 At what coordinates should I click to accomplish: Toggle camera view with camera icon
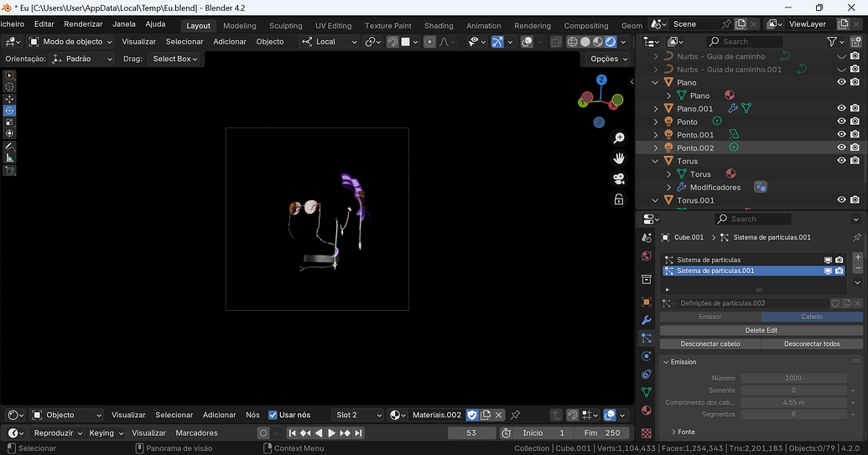619,178
